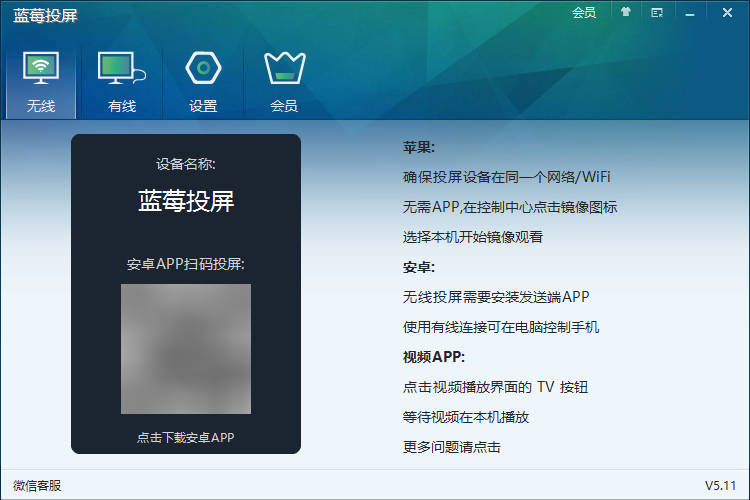Click 点击下载安卓APP link

pyautogui.click(x=186, y=437)
